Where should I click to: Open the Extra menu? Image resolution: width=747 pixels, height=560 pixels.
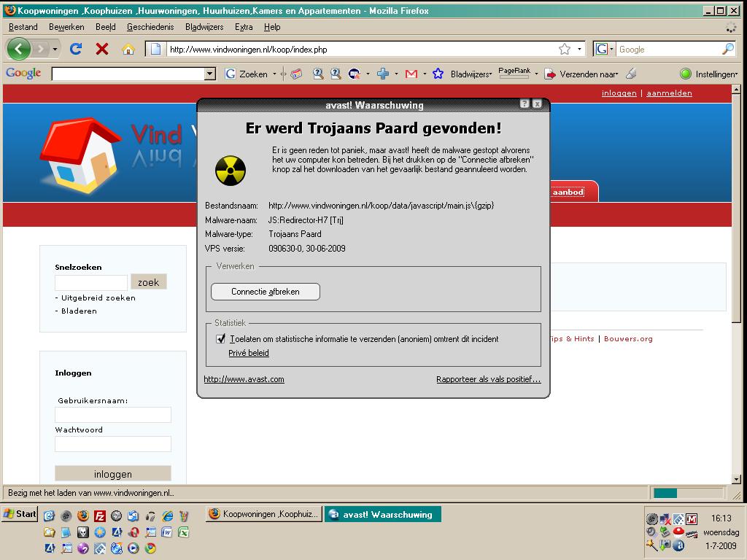coord(244,27)
